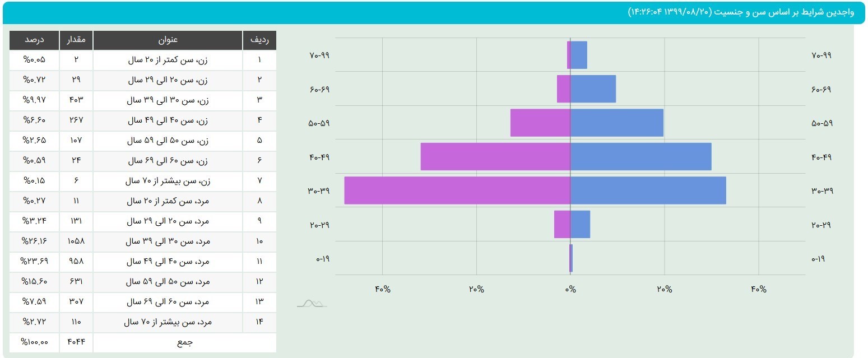Click the ردیف column header

click(259, 40)
